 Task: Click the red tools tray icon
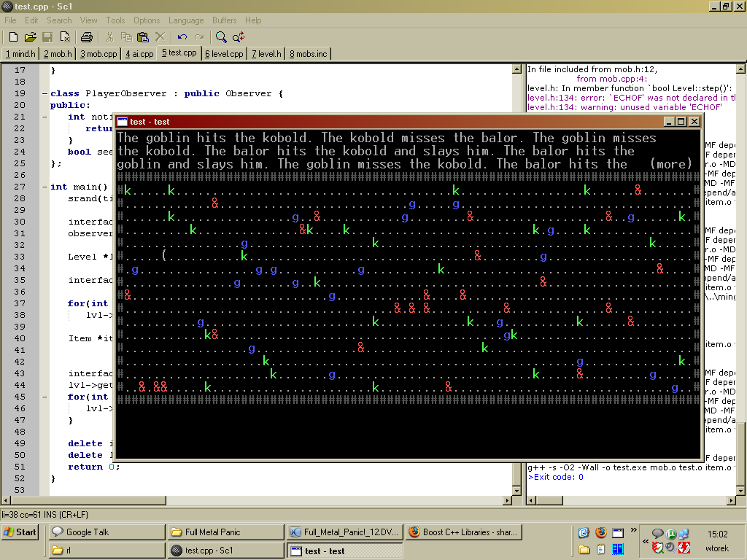[684, 548]
